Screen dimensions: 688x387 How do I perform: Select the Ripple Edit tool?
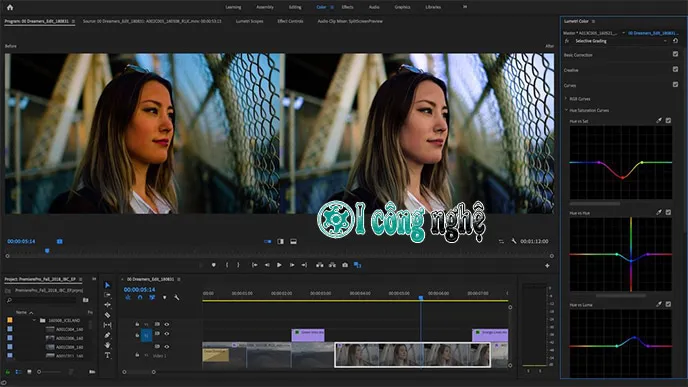tap(108, 305)
